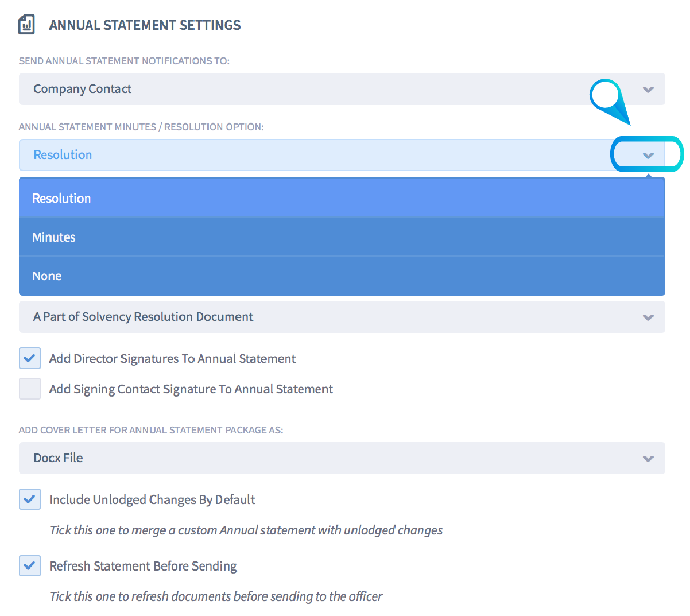Click the Annual Statement Settings report icon
690x616 pixels.
(26, 25)
